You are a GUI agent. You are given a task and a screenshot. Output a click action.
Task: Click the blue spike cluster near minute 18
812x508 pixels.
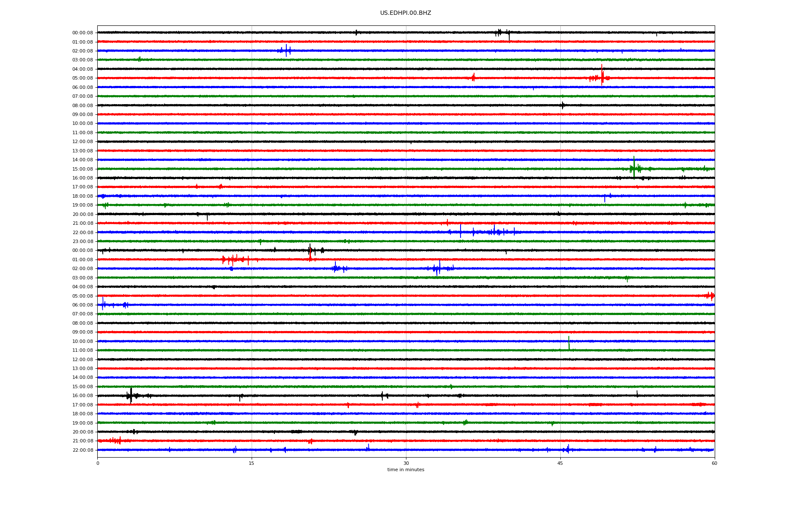(286, 50)
